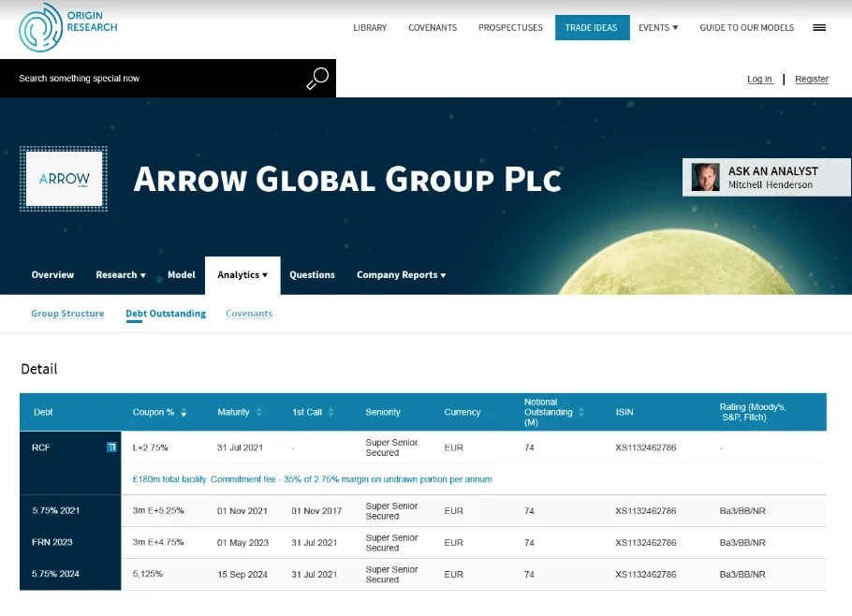Switch to the Questions tab
The width and height of the screenshot is (852, 616).
312,275
